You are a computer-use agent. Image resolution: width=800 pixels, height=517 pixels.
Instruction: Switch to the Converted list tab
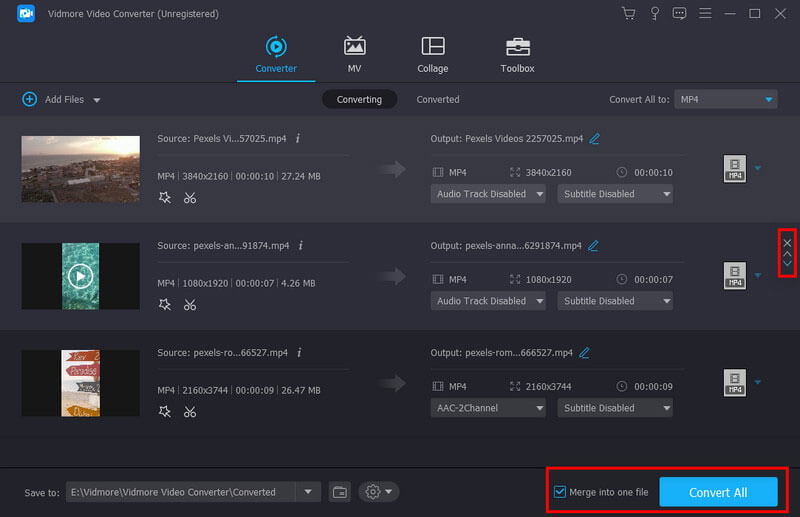click(438, 99)
